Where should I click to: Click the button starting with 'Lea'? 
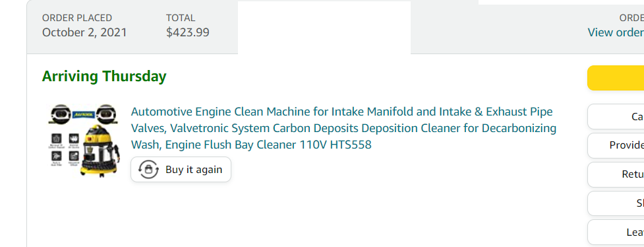click(616, 232)
